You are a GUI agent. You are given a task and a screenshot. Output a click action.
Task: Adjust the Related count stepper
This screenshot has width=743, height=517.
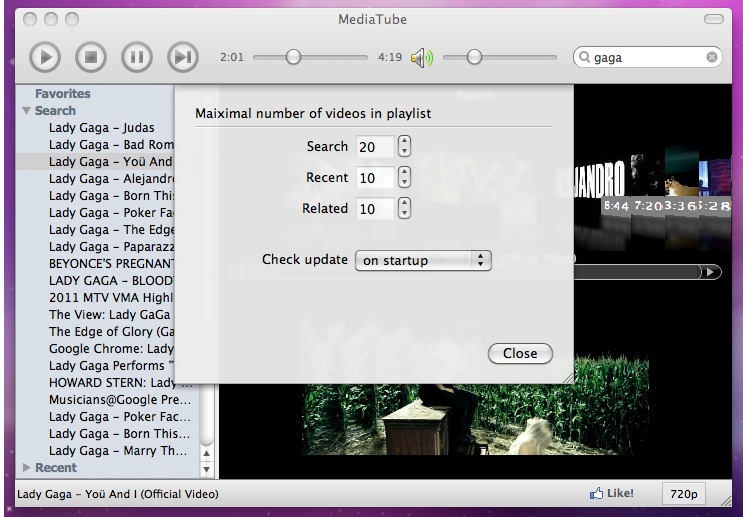[x=403, y=209]
